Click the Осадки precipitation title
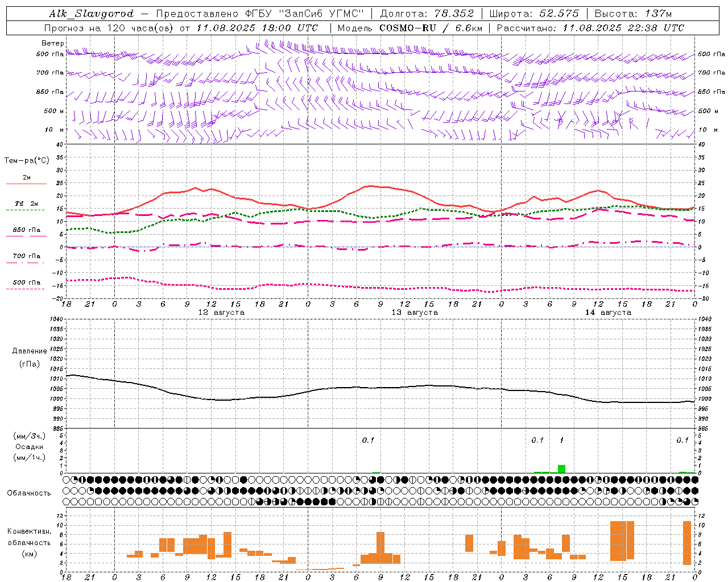The height and width of the screenshot is (582, 728). point(30,447)
